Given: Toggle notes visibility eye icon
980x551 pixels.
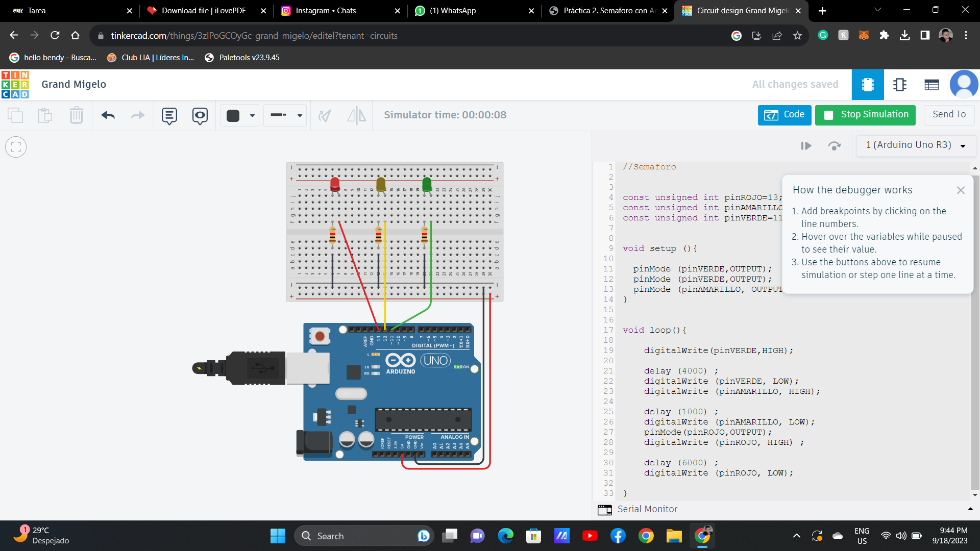Looking at the screenshot, I should [x=200, y=116].
